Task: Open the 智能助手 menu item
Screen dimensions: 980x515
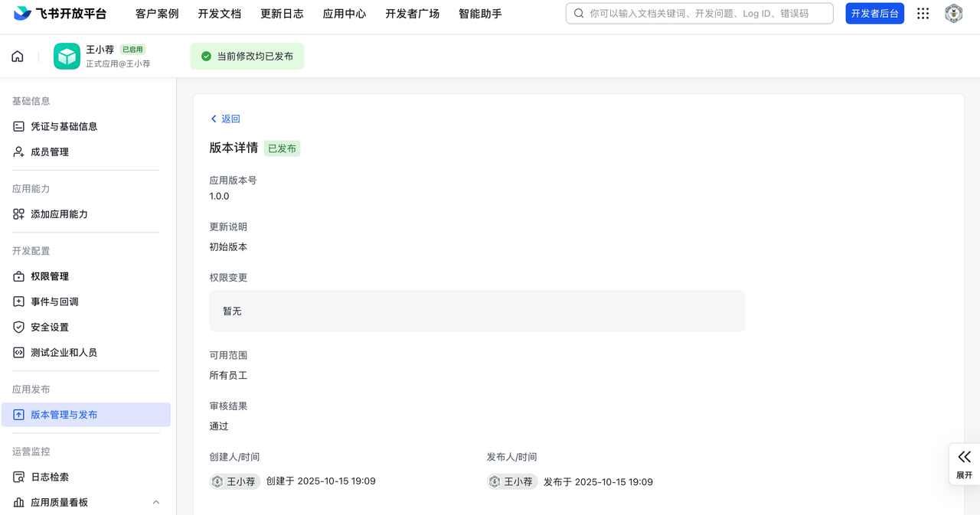Action: [480, 14]
